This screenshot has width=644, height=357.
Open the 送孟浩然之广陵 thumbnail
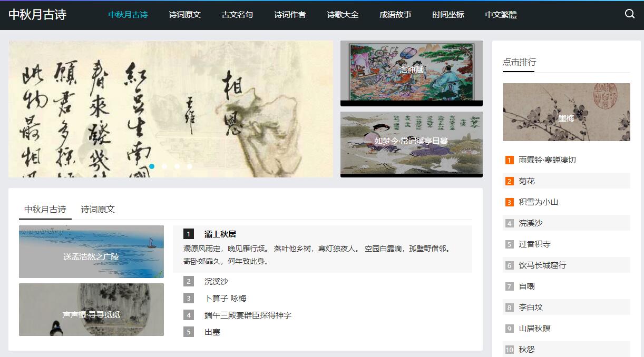91,252
